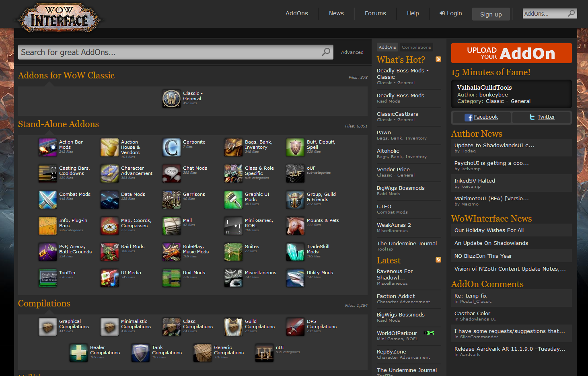The height and width of the screenshot is (376, 588).
Task: Open the DPS Compilations sword icon
Action: coord(295,327)
